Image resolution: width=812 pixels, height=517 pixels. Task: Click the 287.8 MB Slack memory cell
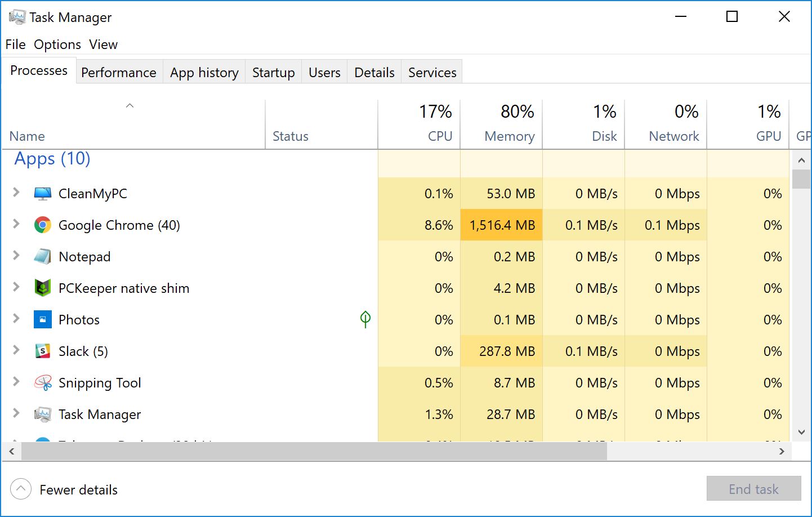pyautogui.click(x=502, y=351)
